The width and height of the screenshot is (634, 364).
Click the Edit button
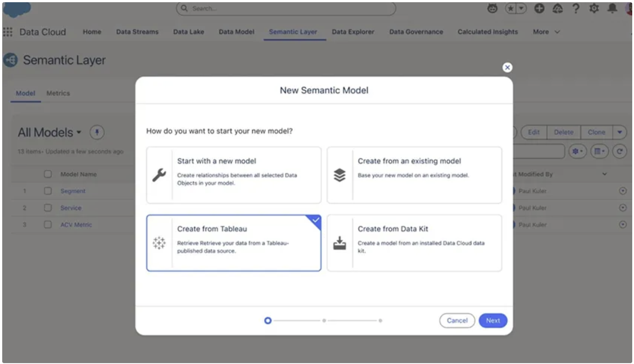coord(534,132)
